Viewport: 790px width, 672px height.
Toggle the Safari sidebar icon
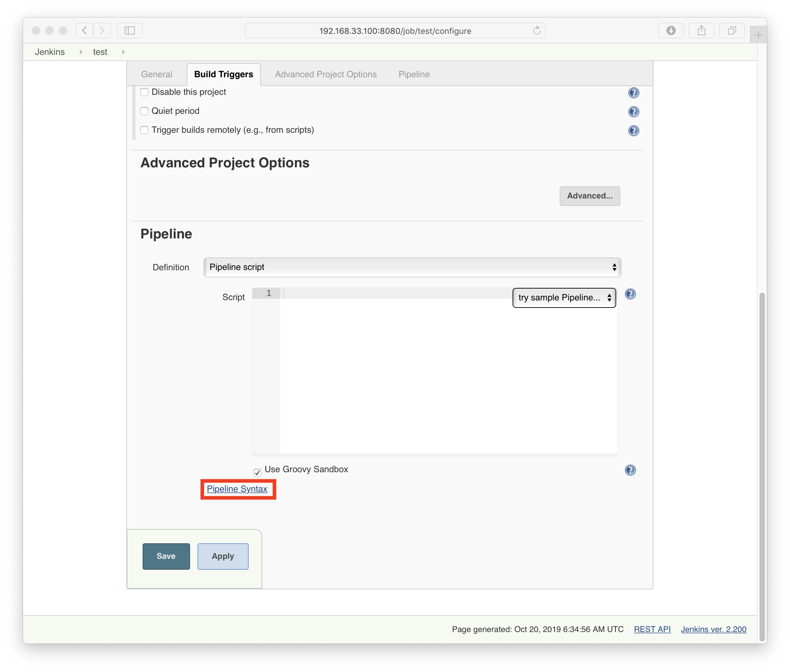(x=129, y=30)
